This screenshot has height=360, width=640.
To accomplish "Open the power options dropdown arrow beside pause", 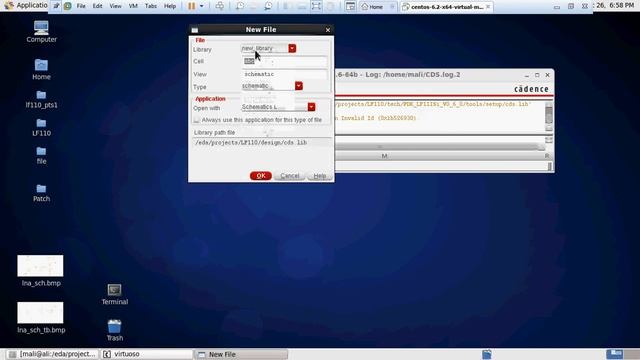I will point(202,6).
